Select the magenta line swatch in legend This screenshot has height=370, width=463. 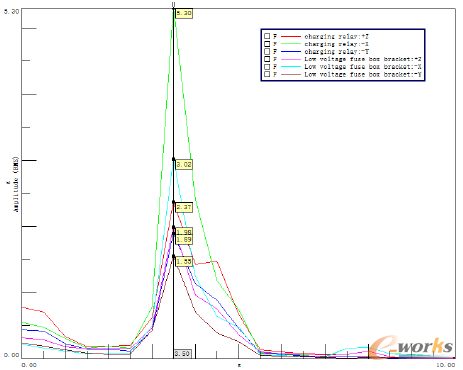point(291,59)
